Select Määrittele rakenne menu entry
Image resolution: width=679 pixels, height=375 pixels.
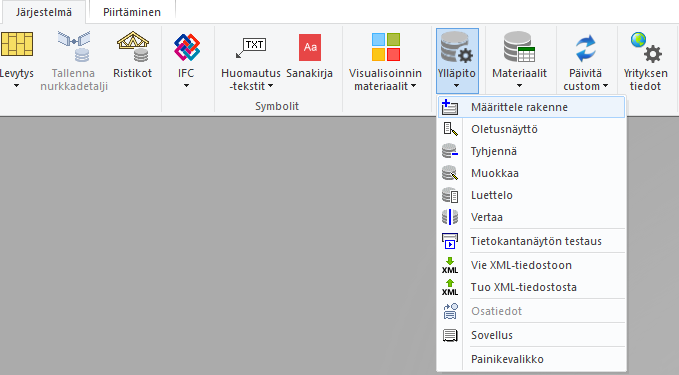531,107
